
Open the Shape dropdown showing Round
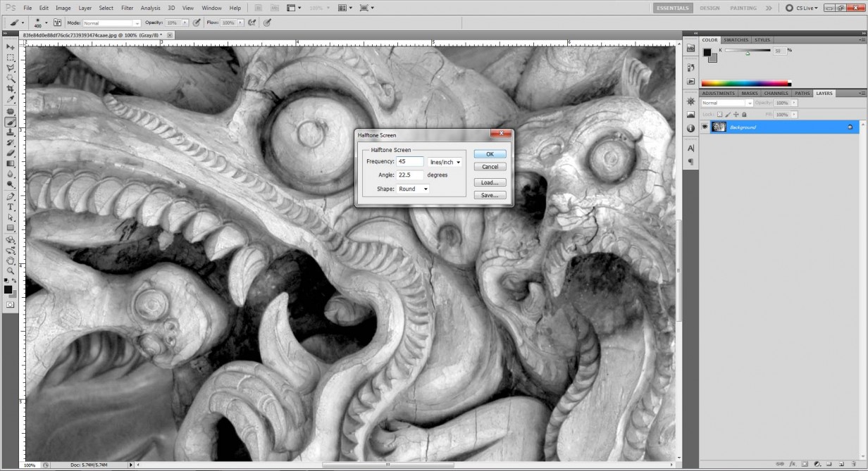click(x=413, y=189)
